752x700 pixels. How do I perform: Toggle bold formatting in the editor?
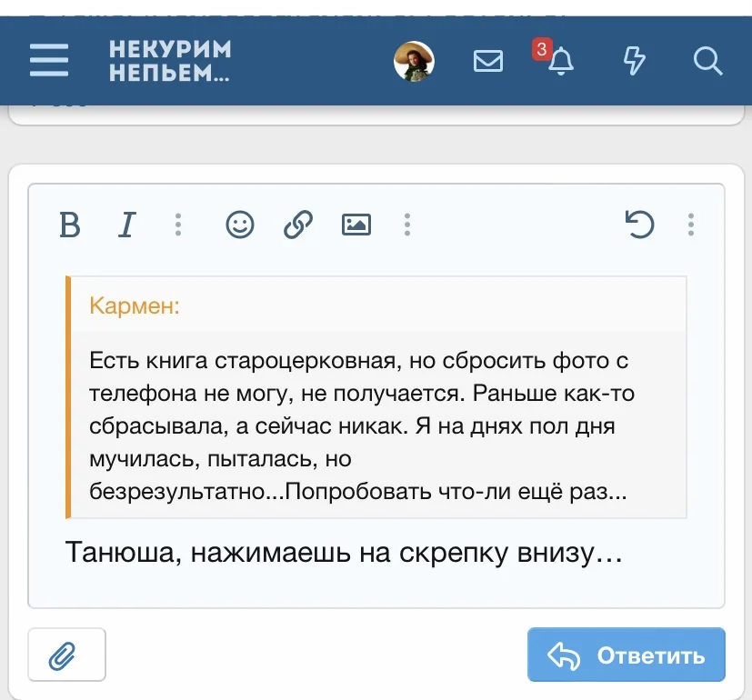pos(70,225)
